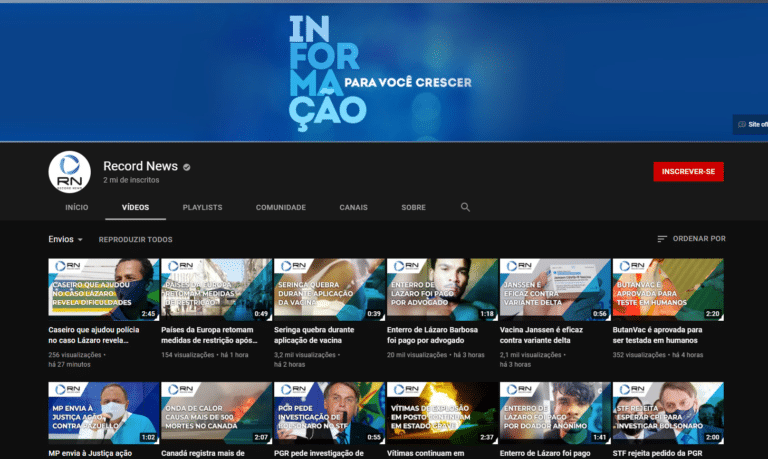Go to the Comunidade tab
768x459 pixels.
click(281, 207)
